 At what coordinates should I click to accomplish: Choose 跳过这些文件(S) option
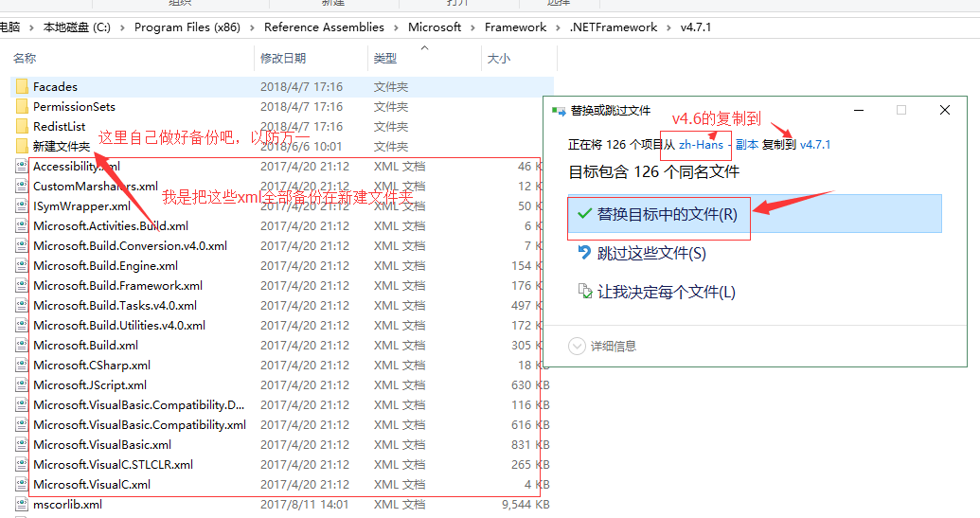pos(651,253)
